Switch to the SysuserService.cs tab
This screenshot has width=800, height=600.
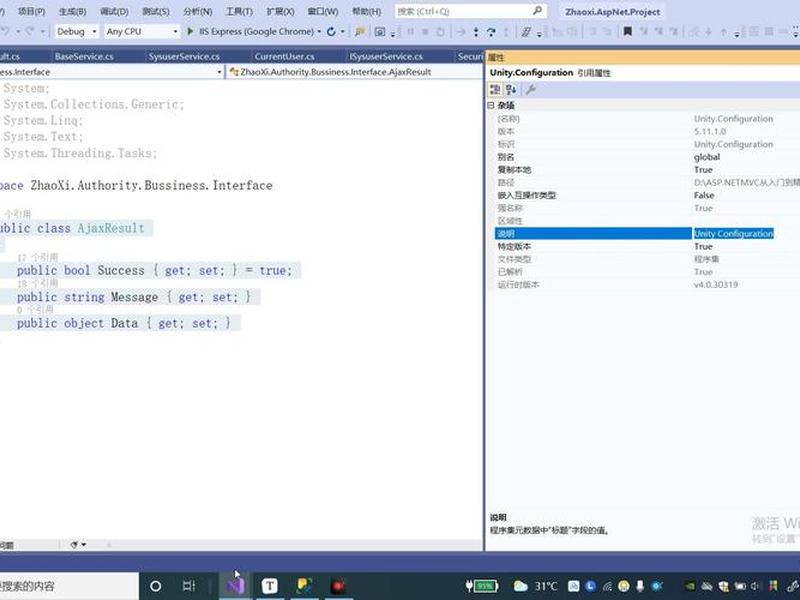pos(184,57)
